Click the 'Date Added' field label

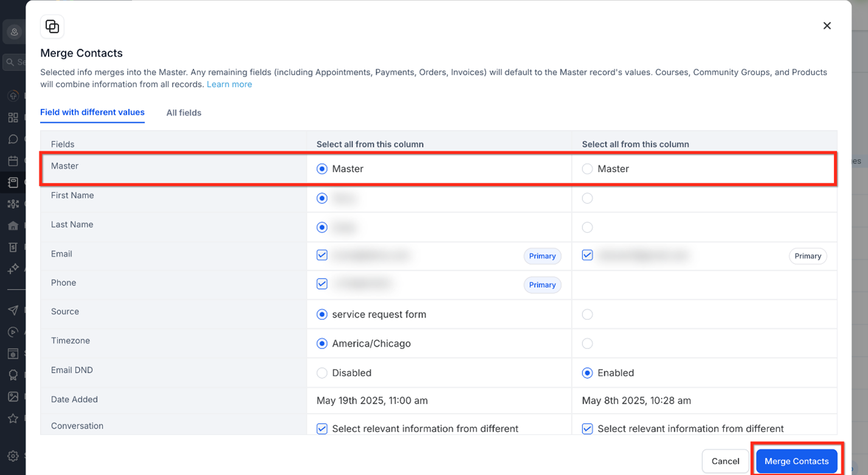tap(74, 400)
